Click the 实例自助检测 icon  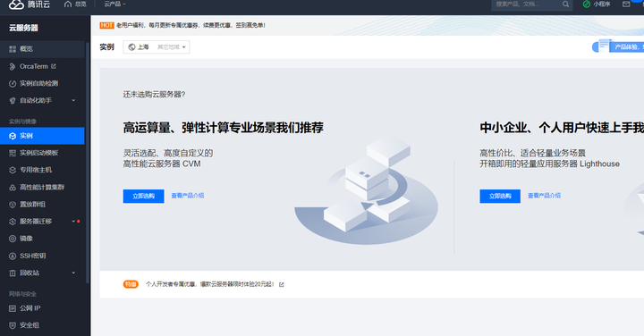point(13,83)
